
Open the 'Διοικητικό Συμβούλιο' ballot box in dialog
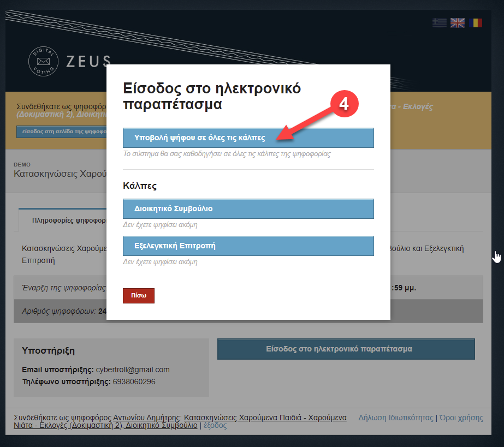[x=248, y=208]
